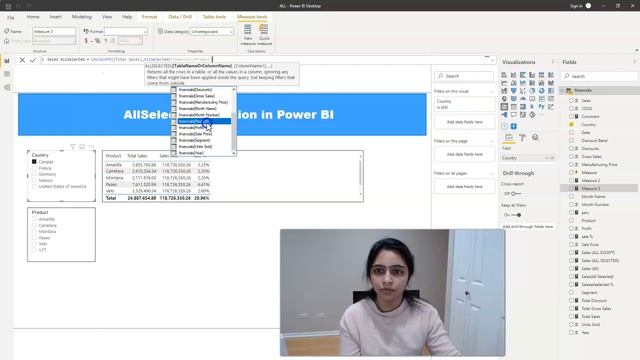The height and width of the screenshot is (360, 640).
Task: Switch to the View ribbon tab
Action: (x=107, y=17)
